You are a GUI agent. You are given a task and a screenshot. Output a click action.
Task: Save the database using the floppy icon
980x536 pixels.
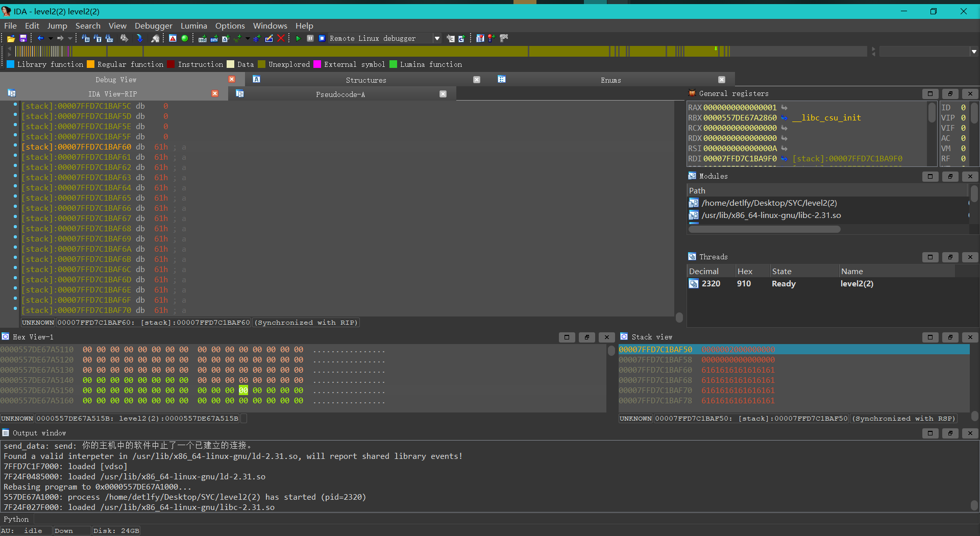click(23, 38)
